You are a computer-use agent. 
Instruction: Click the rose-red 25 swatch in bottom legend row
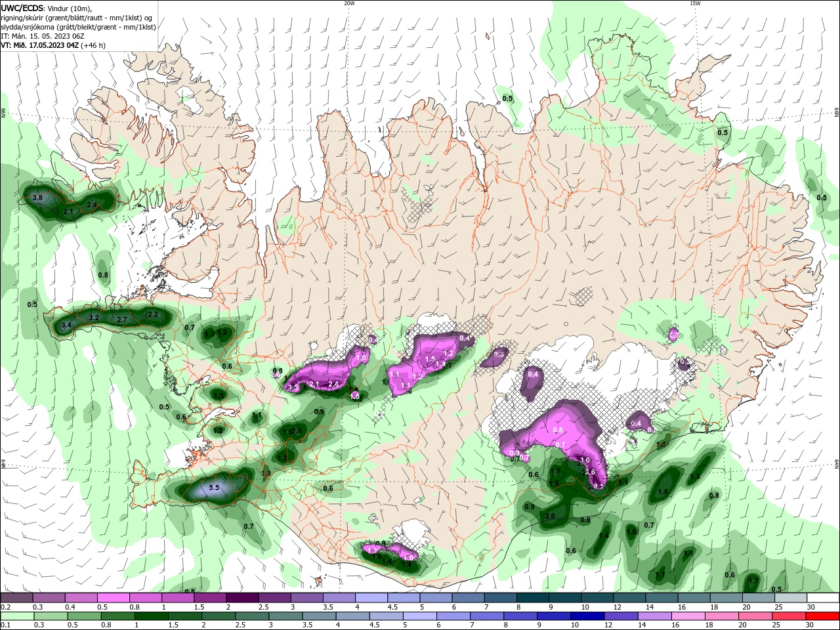click(x=789, y=616)
